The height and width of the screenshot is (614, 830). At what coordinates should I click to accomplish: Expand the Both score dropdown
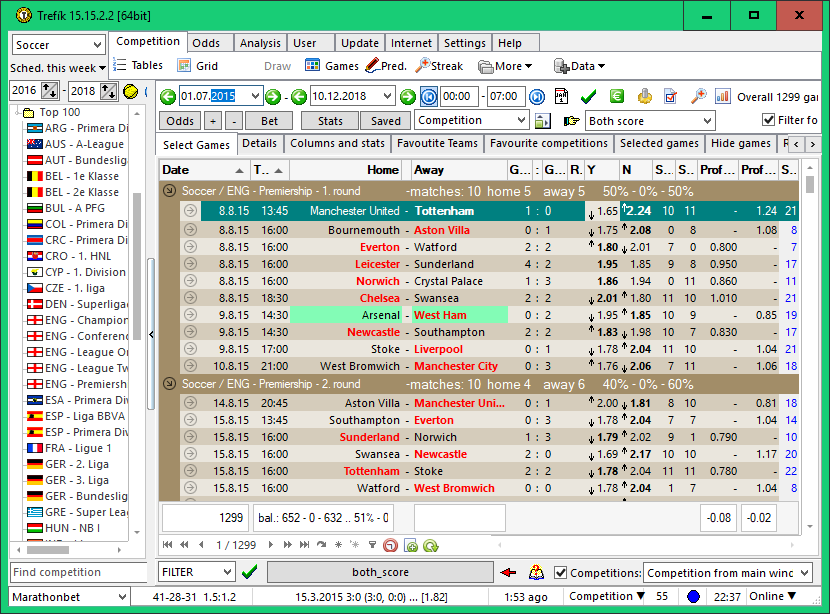707,121
